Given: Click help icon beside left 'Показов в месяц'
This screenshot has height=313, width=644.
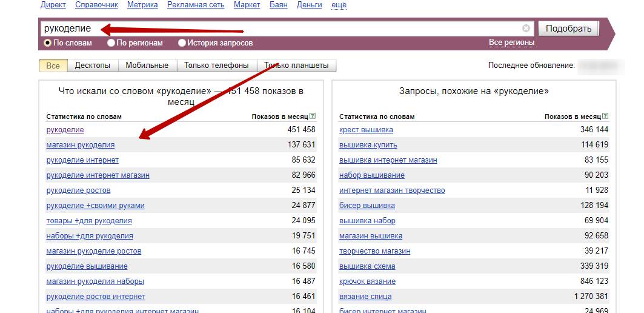Looking at the screenshot, I should coord(313,116).
